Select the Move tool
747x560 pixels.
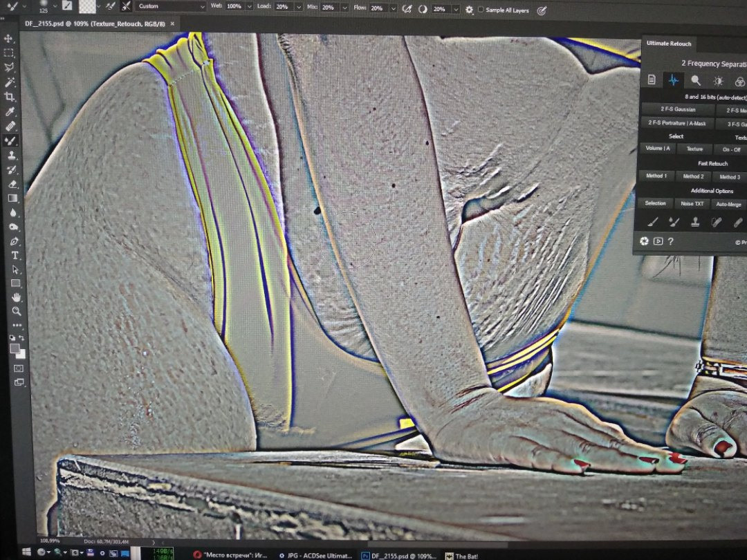tap(10, 38)
